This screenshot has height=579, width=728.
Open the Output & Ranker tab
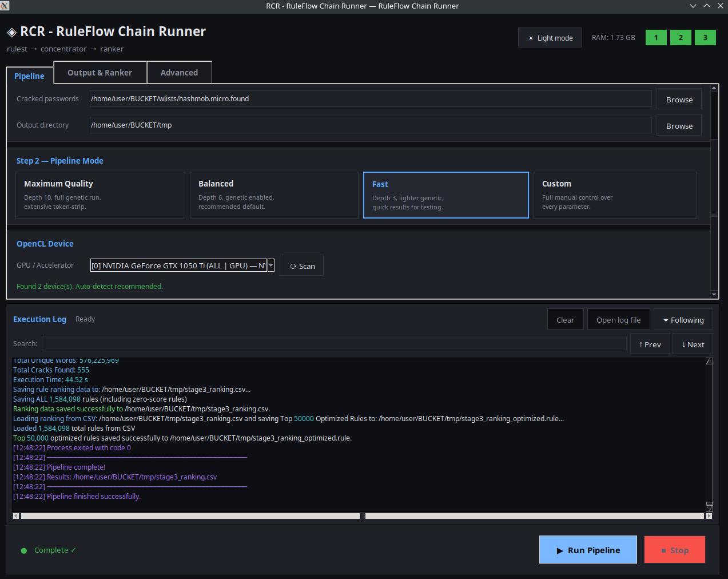coord(100,73)
